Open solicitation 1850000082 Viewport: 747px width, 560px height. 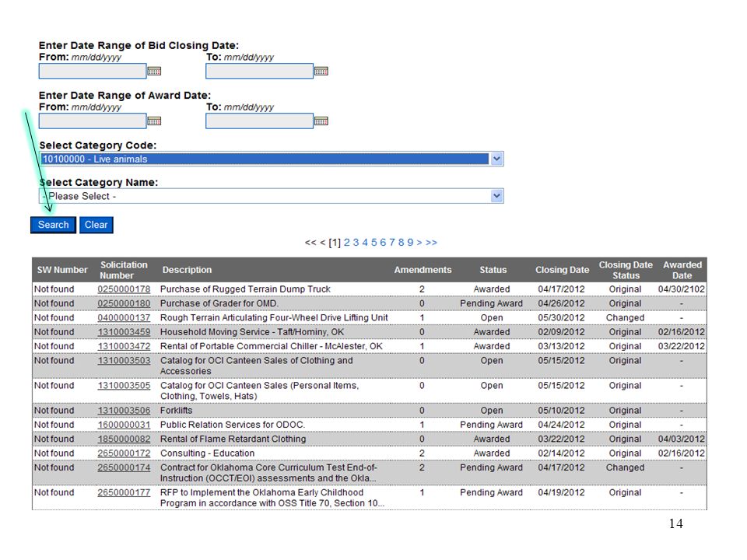(x=124, y=439)
